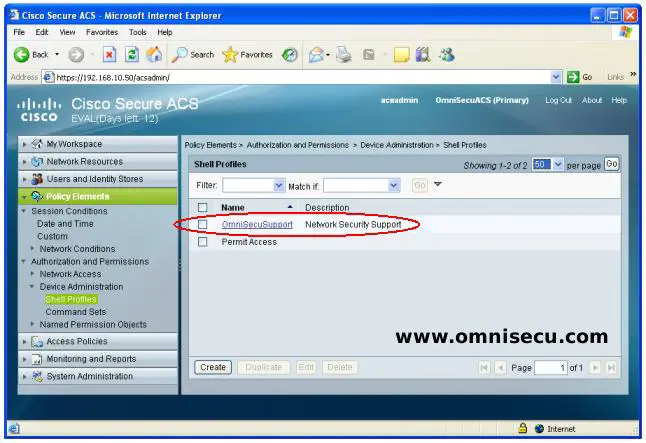Click the Policy Elements icon

click(x=37, y=197)
